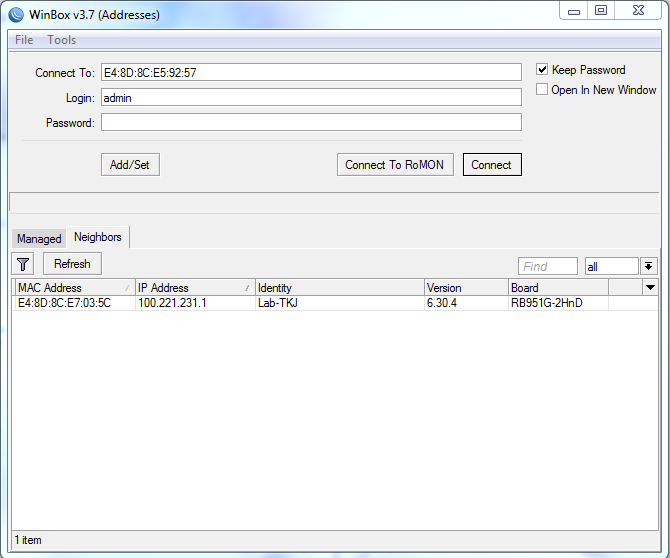
Task: Refresh the neighbors list
Action: tap(72, 264)
